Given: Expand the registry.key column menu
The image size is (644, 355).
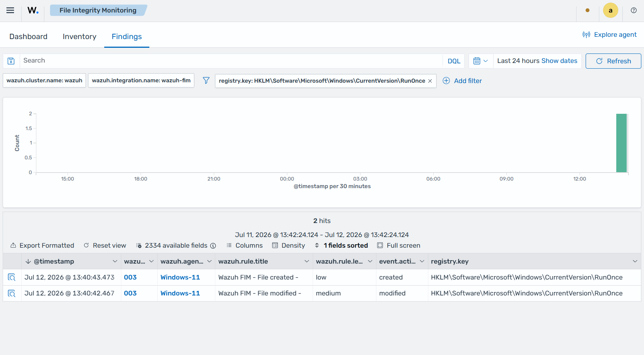Looking at the screenshot, I should click(635, 261).
